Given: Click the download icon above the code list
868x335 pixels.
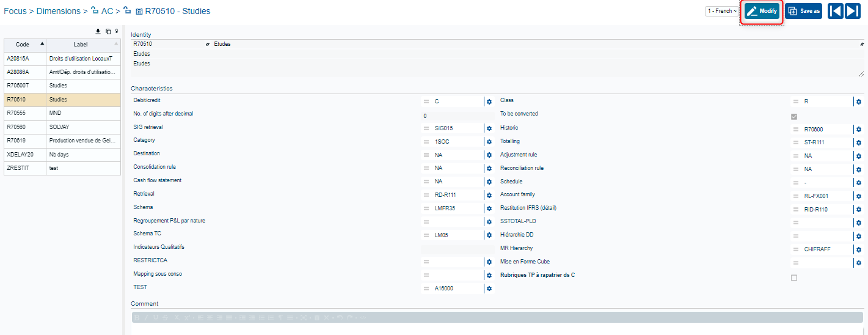Looking at the screenshot, I should (x=98, y=31).
